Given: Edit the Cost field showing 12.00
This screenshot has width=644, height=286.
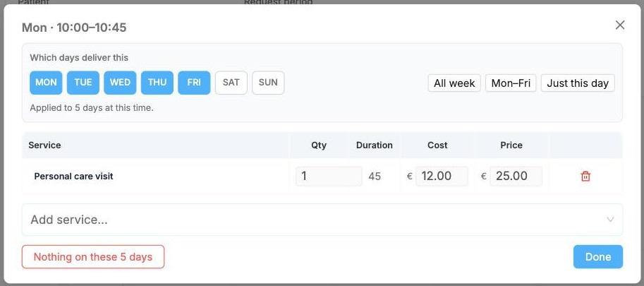Looking at the screenshot, I should tap(442, 177).
